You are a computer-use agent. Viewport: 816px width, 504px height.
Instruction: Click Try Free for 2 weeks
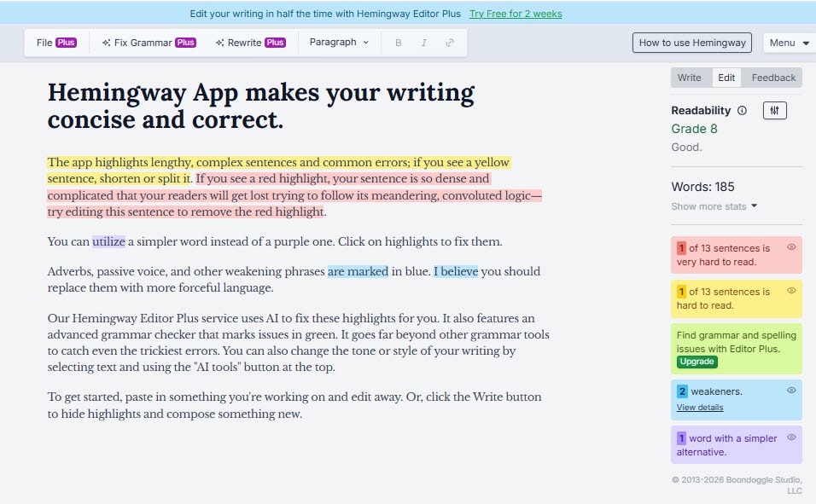coord(516,14)
